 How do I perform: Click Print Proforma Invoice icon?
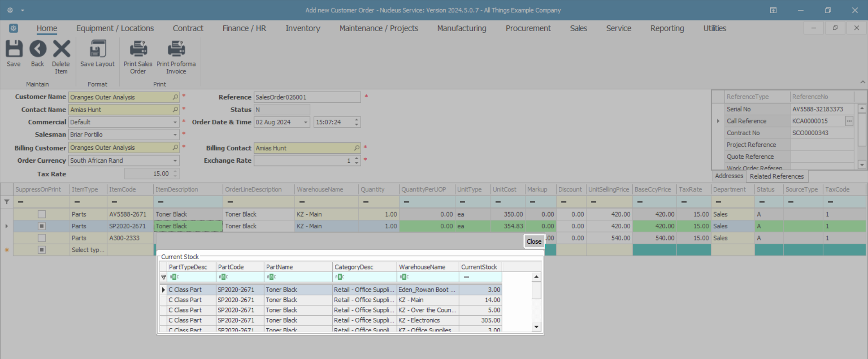176,49
